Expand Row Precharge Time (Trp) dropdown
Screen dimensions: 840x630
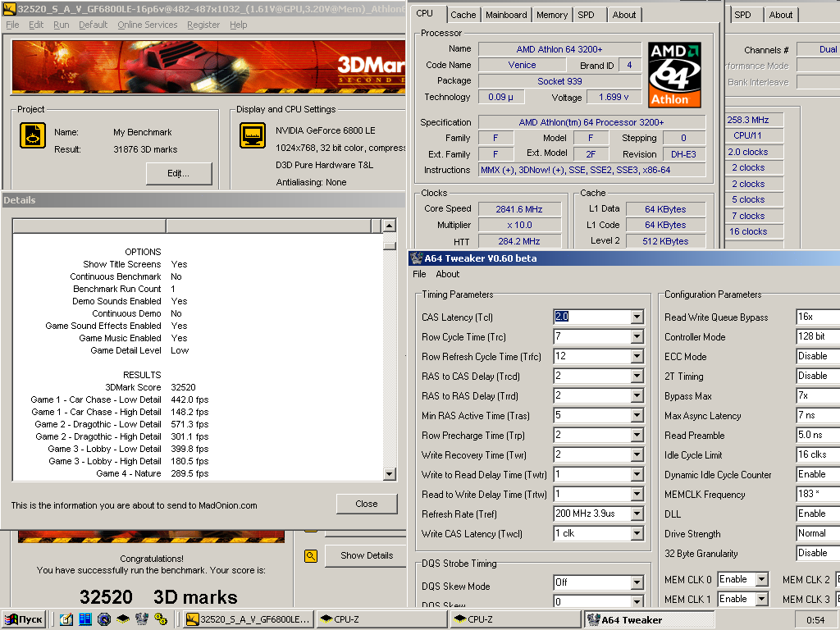[x=637, y=436]
